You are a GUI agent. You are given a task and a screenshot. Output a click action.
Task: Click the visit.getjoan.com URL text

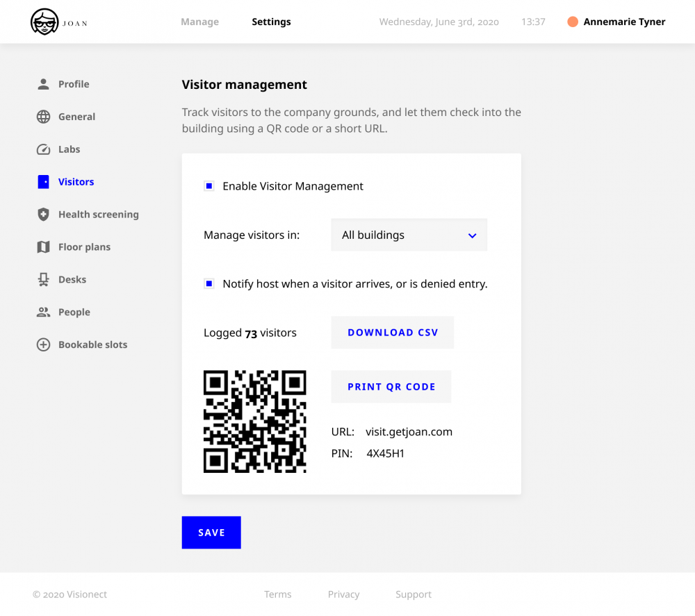pos(409,432)
